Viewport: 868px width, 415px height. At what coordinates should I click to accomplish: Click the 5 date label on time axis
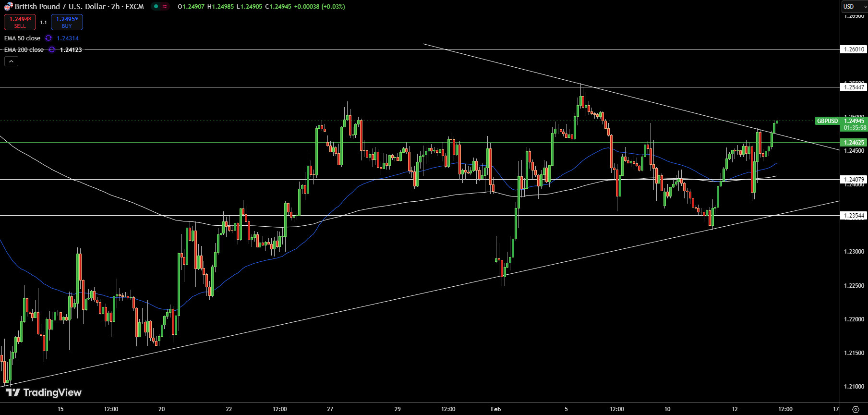(566, 409)
